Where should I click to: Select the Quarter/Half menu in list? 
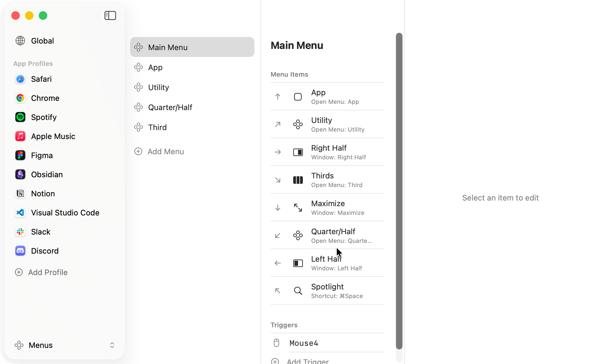click(x=170, y=107)
